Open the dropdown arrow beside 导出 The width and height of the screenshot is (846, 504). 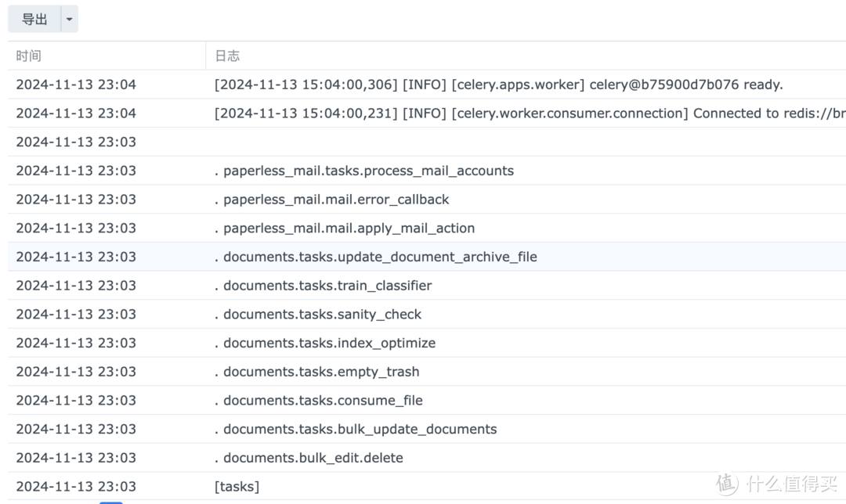69,20
